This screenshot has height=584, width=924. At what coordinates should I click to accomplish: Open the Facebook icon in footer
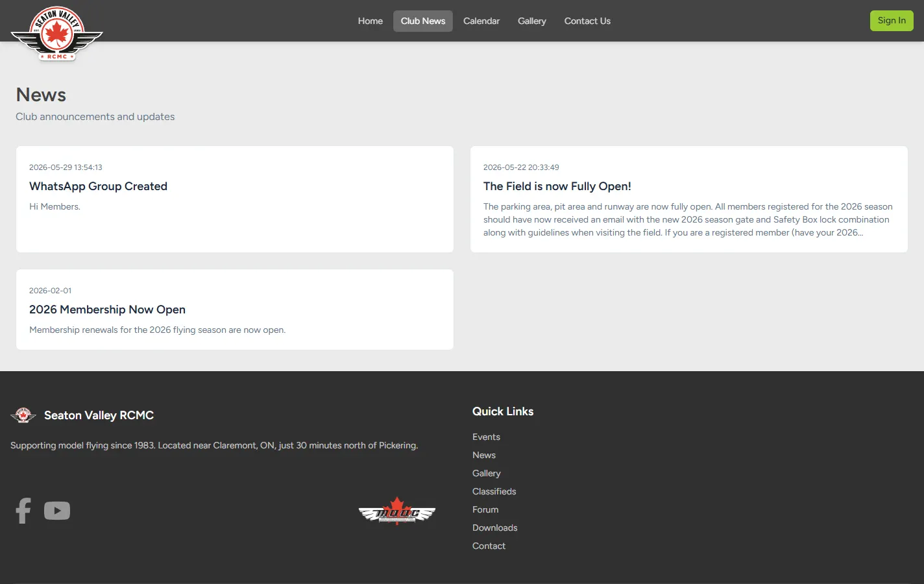pyautogui.click(x=23, y=511)
